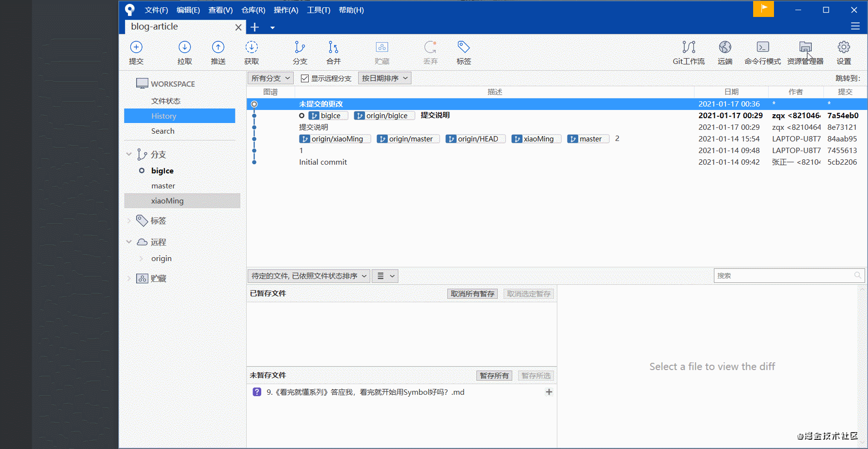Screen dimensions: 868x449
Task: Select the Initial commit row
Action: (x=557, y=162)
